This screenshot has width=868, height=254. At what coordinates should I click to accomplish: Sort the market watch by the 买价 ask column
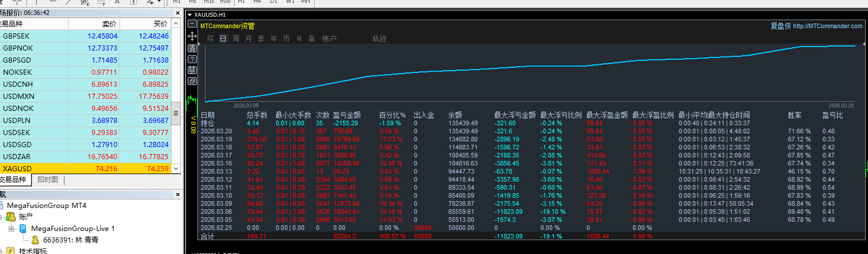[x=146, y=24]
